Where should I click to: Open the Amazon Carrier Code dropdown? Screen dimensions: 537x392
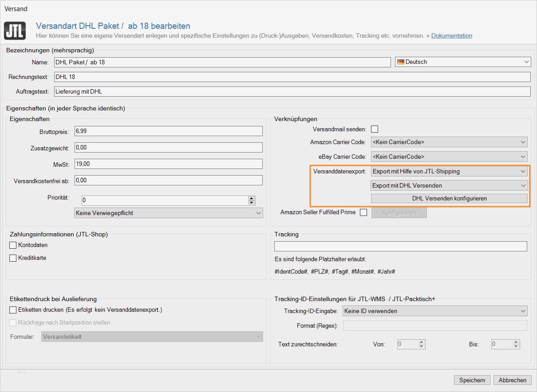449,142
